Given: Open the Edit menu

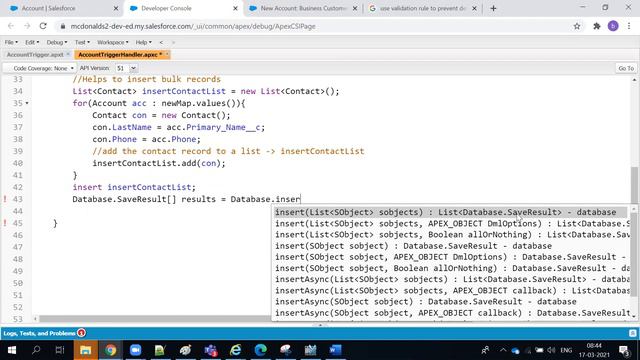Looking at the screenshot, I should tap(32, 42).
